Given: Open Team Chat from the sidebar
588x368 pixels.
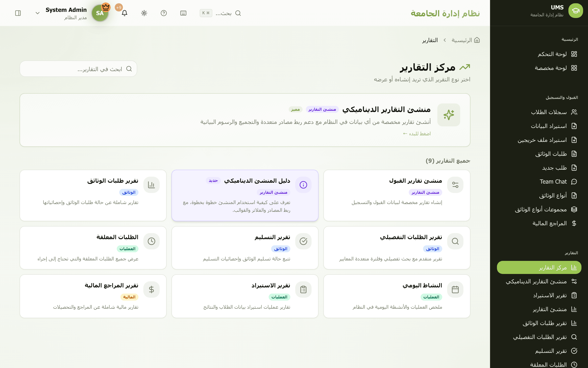Looking at the screenshot, I should point(539,182).
